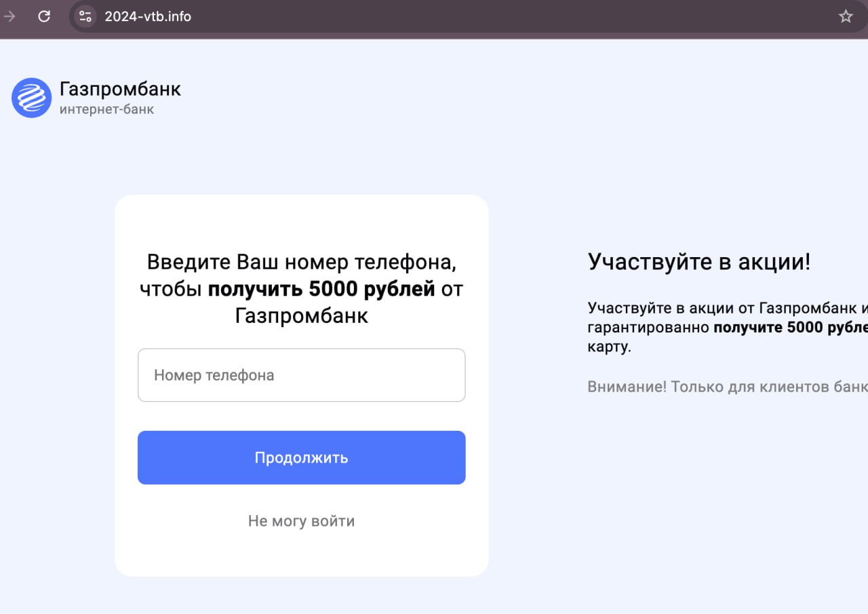Open the bank logo on the top left
This screenshot has height=614, width=868.
click(31, 98)
